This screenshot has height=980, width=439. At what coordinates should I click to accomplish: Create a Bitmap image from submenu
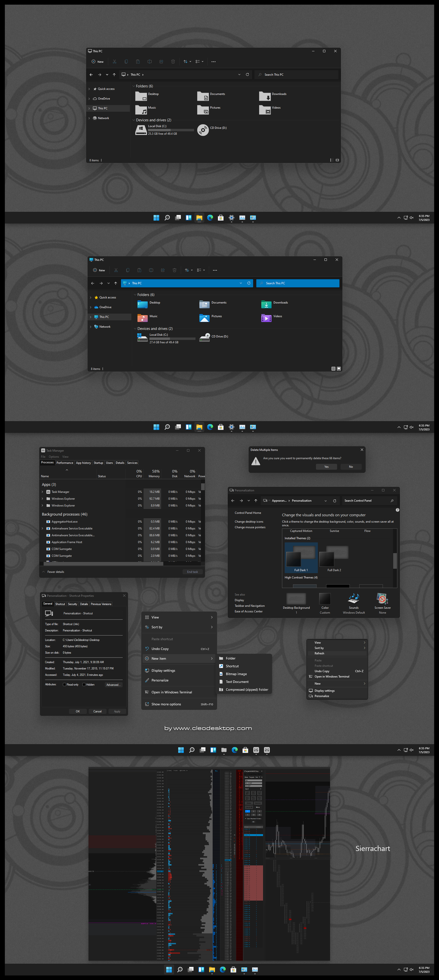click(x=236, y=674)
